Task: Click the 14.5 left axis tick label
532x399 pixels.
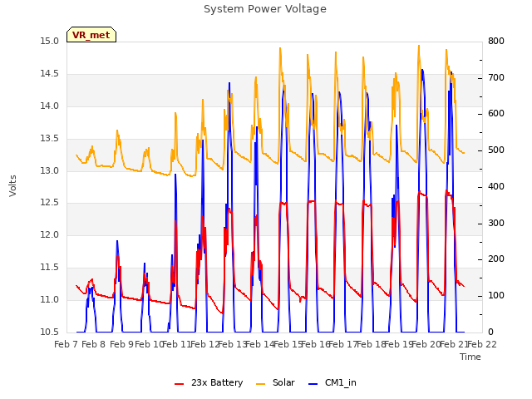Action: (x=50, y=74)
